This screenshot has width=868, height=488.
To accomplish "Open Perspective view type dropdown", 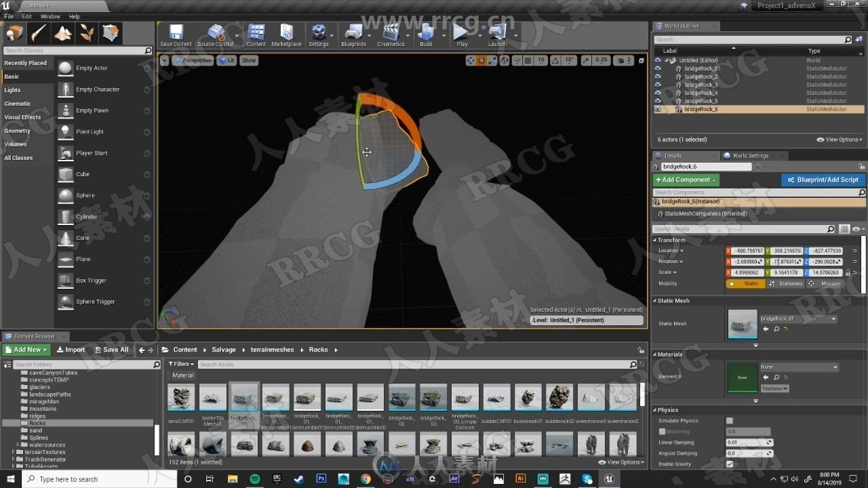I will point(193,60).
